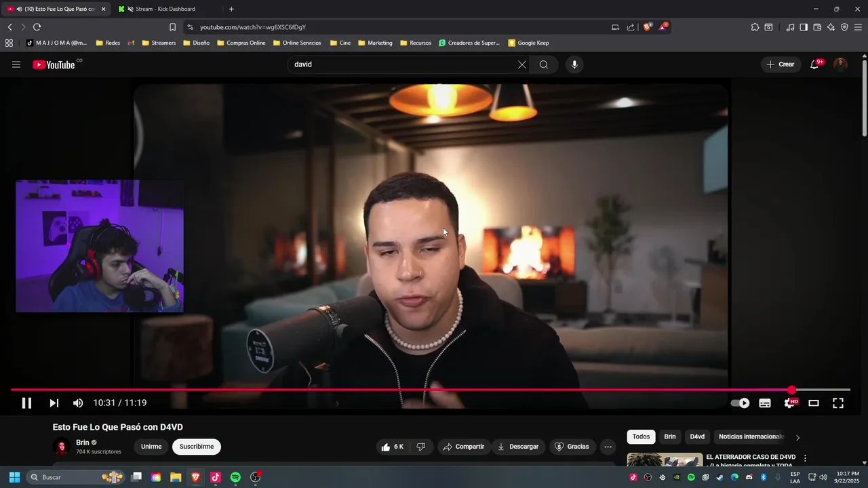Open options for 'EL ATERRADOR CASO DE D4VD' video

point(805,459)
